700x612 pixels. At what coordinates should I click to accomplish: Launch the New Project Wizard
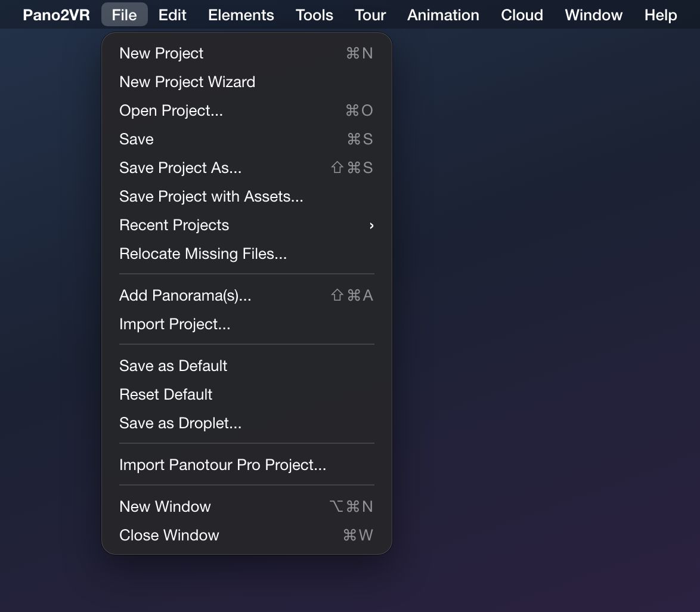tap(247, 82)
